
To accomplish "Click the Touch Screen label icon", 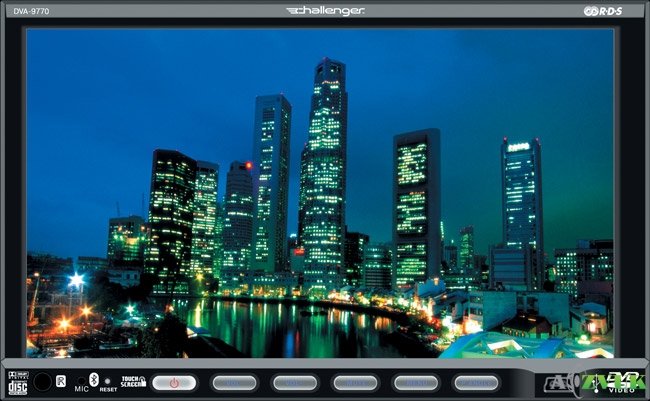I will [132, 382].
